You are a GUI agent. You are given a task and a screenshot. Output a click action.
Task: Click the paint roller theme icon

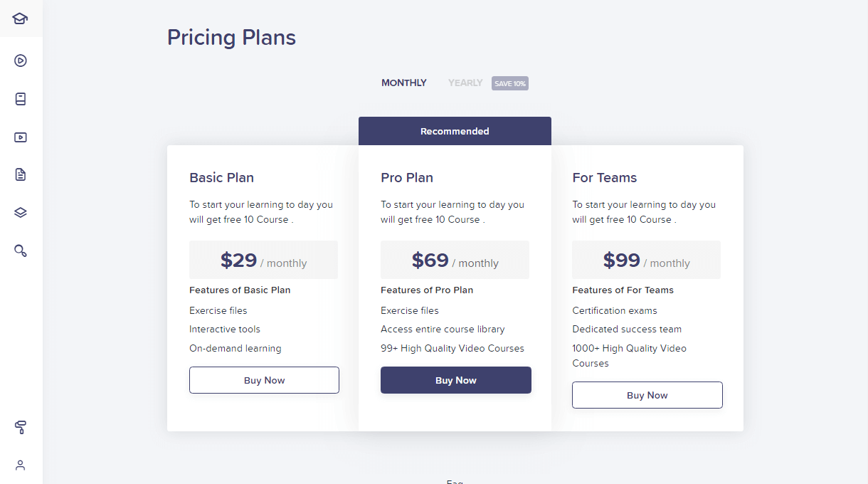tap(21, 427)
